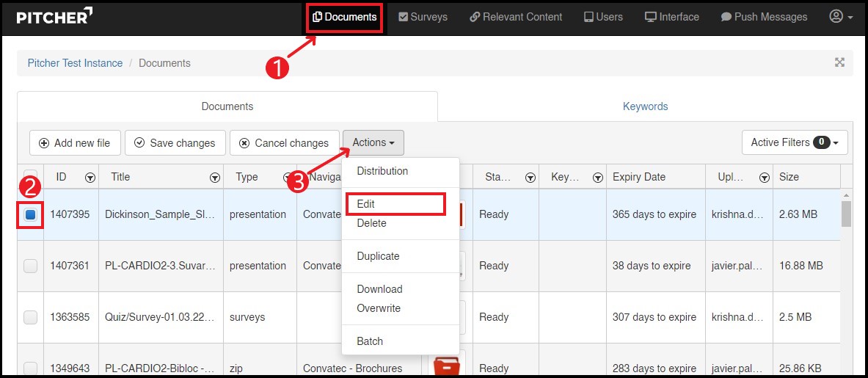Click the filter icon in Title column
The height and width of the screenshot is (378, 868).
pos(215,177)
